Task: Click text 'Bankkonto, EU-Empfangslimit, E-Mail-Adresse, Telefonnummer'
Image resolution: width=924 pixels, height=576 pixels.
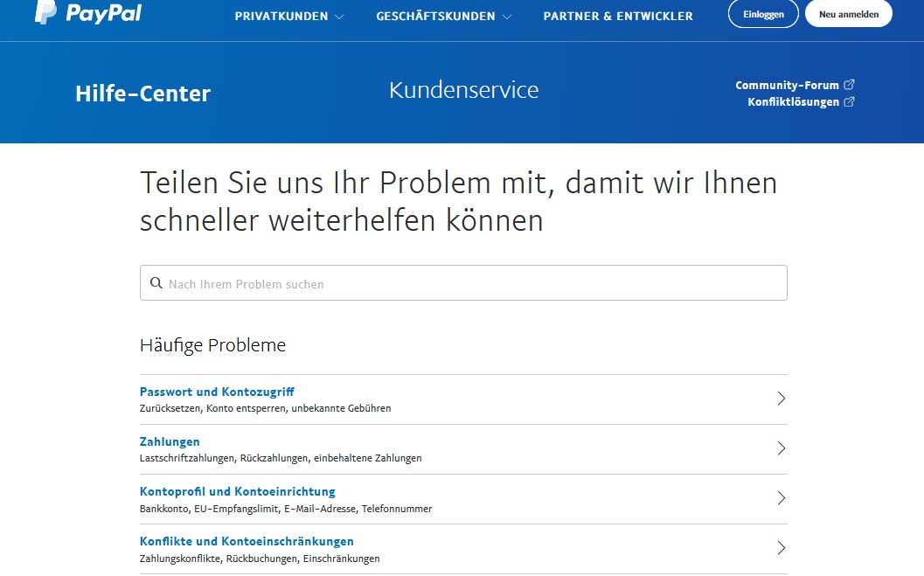Action: (x=286, y=509)
